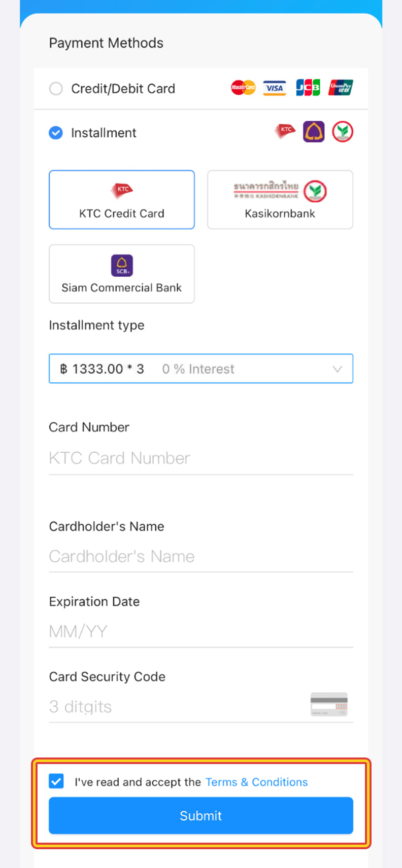Uncheck the accept terms checkbox
The width and height of the screenshot is (402, 868).
pyautogui.click(x=56, y=781)
